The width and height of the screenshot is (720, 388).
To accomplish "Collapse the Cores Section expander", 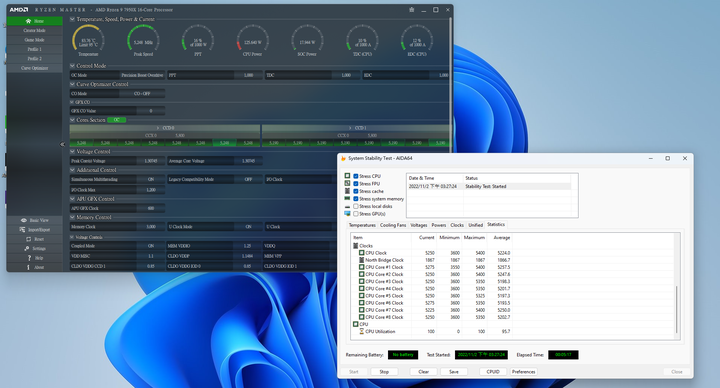I will coord(73,120).
